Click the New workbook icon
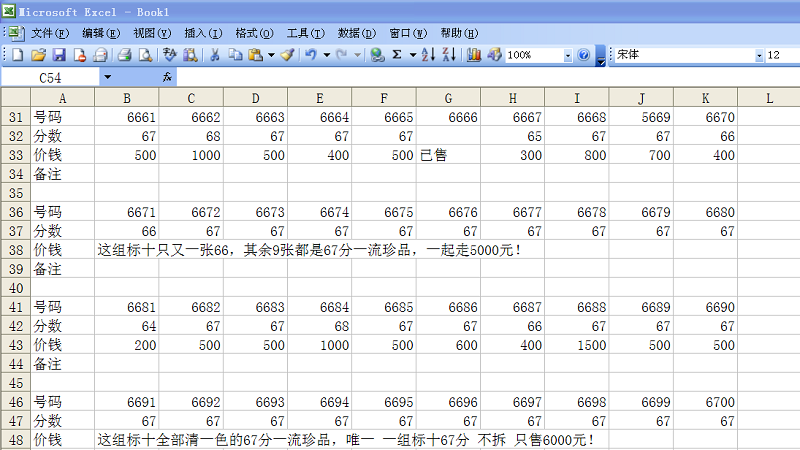 coord(17,55)
